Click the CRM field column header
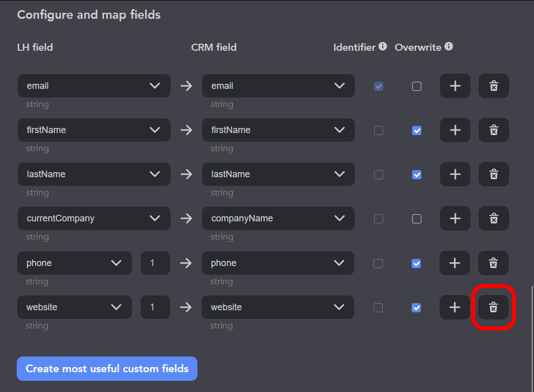The image size is (534, 392). (214, 47)
